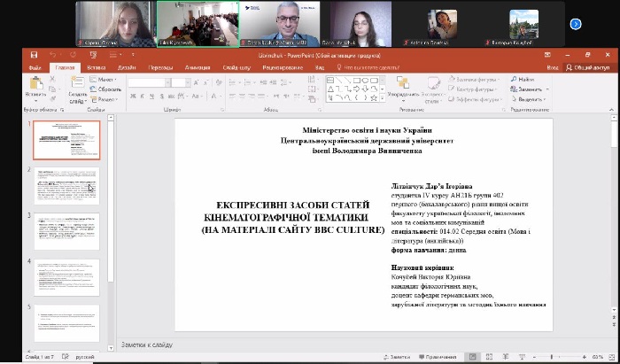Open the Design (Дизайн) ribbon tab
Image resolution: width=620 pixels, height=364 pixels.
pyautogui.click(x=127, y=66)
